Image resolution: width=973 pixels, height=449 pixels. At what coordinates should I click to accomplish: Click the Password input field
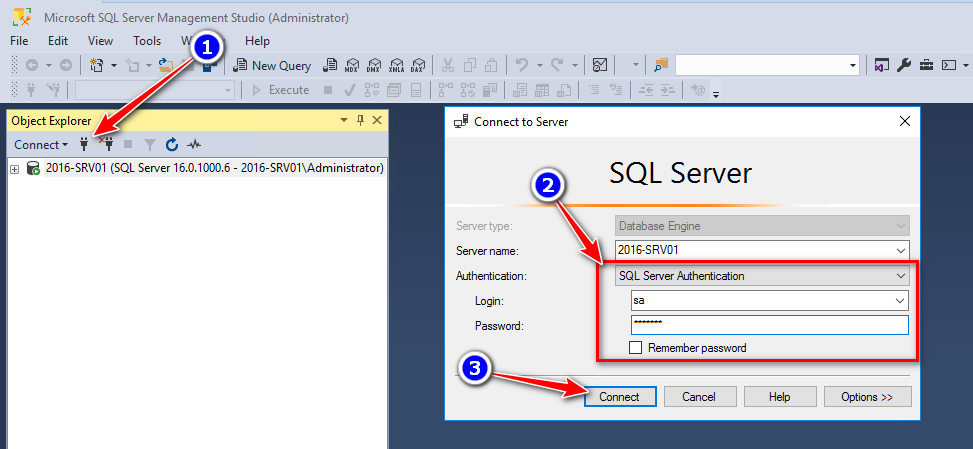point(770,325)
